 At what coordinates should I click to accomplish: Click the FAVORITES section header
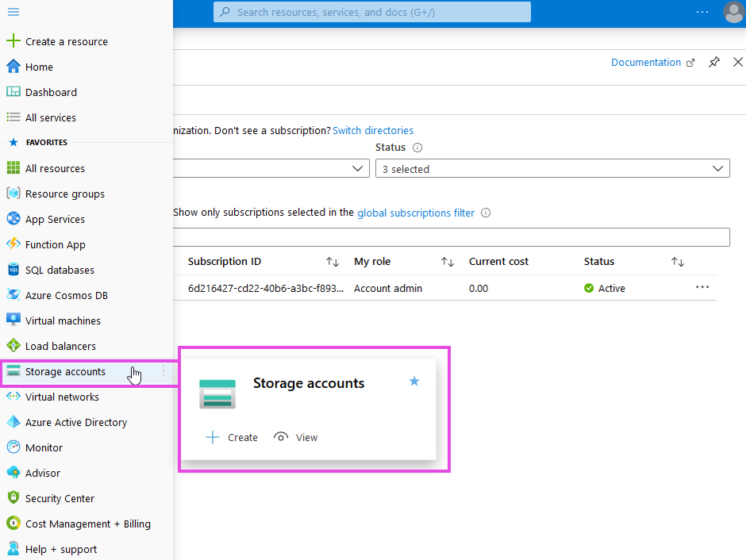pos(47,142)
